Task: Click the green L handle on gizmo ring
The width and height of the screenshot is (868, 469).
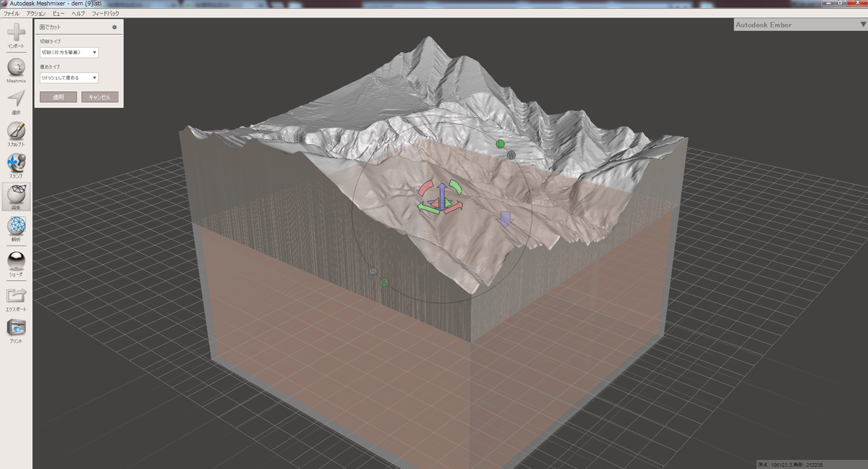Action: click(x=500, y=144)
